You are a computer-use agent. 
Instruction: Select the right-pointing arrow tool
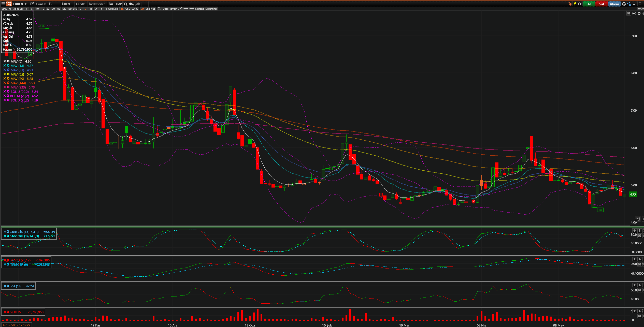(x=186, y=9)
